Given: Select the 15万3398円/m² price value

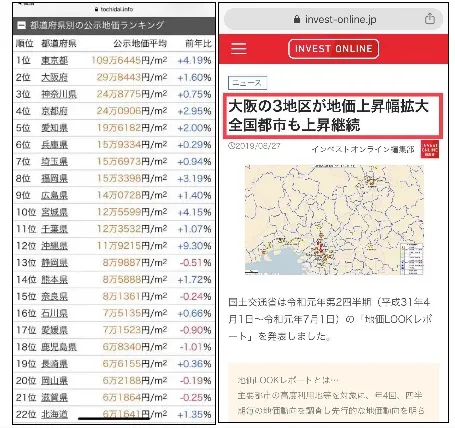Looking at the screenshot, I should [132, 178].
